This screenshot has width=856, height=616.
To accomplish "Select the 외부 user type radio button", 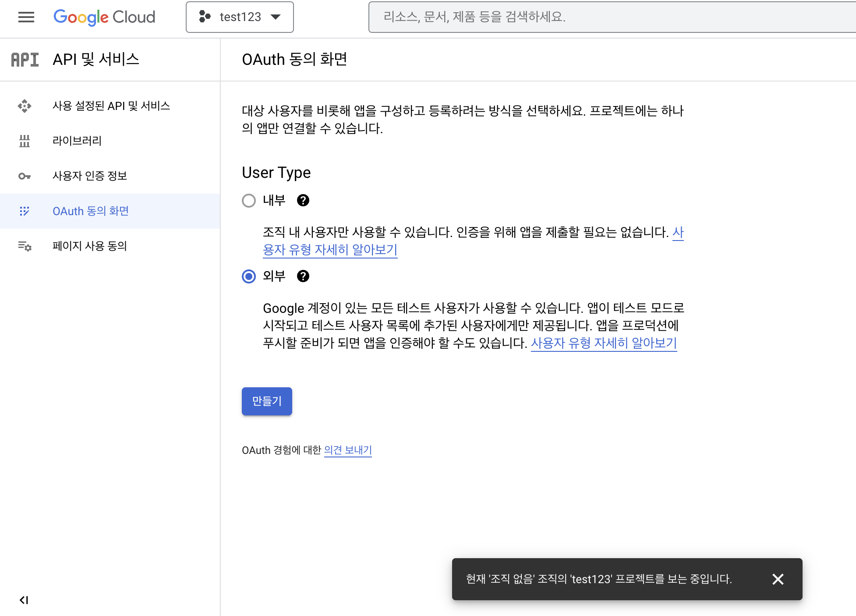I will point(249,276).
